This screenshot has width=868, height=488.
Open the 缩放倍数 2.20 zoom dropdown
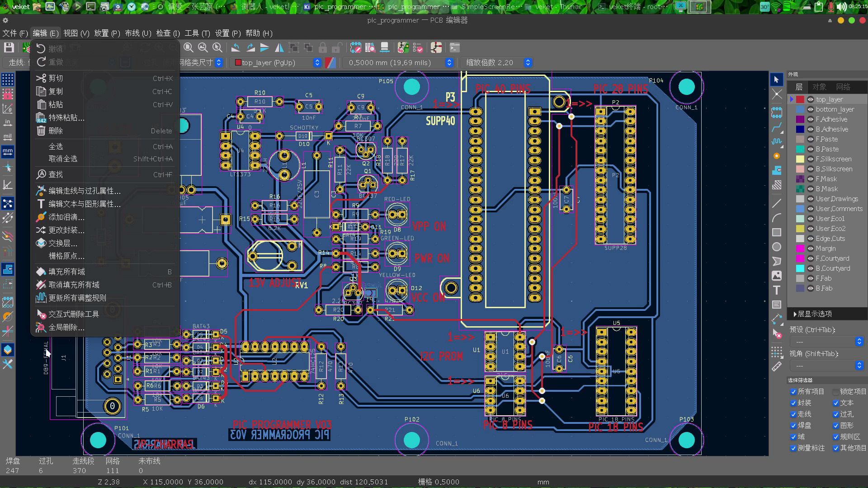[497, 63]
